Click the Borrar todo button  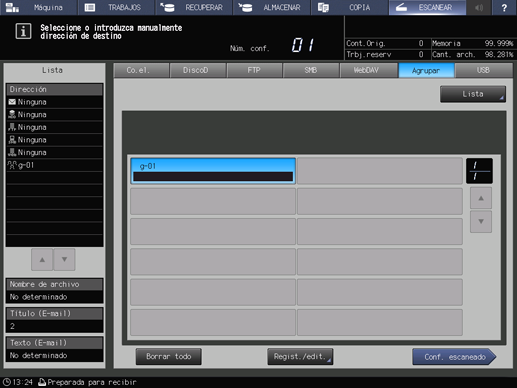[168, 356]
